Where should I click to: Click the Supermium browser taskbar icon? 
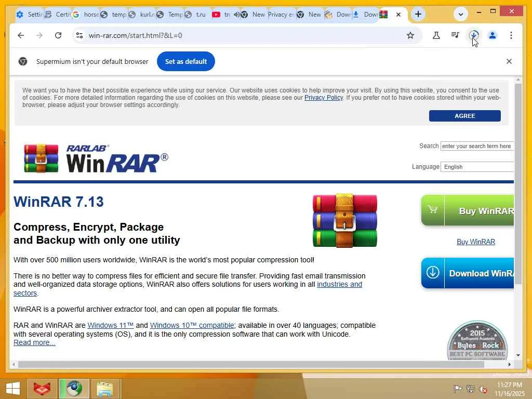74,389
